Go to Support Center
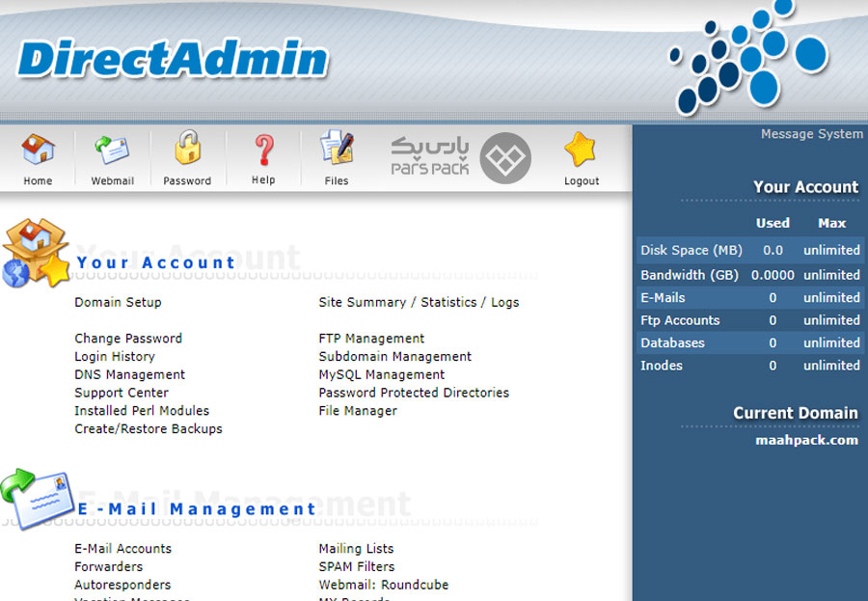Screen dimensions: 868x601 (122, 393)
